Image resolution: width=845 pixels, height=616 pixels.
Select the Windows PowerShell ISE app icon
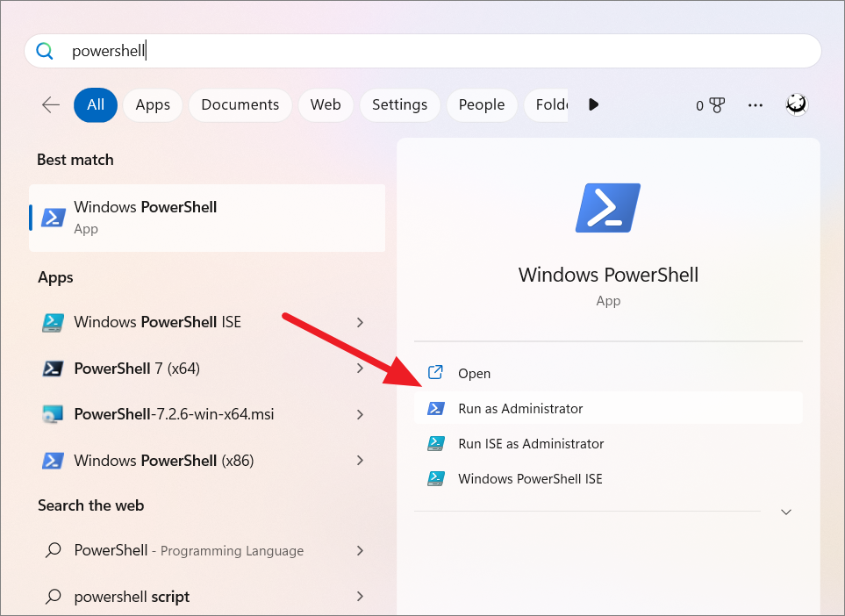[x=53, y=322]
